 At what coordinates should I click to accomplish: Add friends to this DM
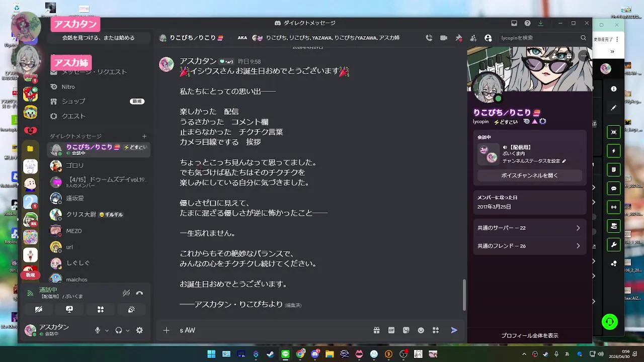tap(473, 38)
